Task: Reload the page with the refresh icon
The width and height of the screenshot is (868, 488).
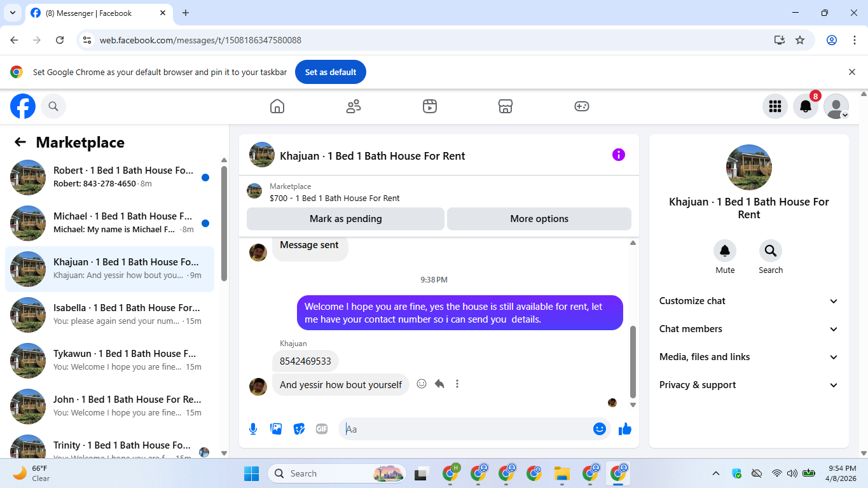Action: click(60, 40)
